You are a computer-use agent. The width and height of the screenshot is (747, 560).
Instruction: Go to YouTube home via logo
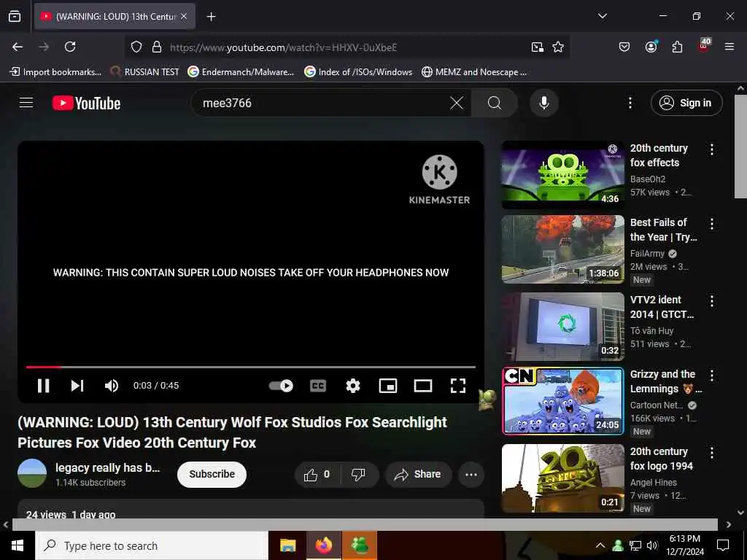(86, 103)
